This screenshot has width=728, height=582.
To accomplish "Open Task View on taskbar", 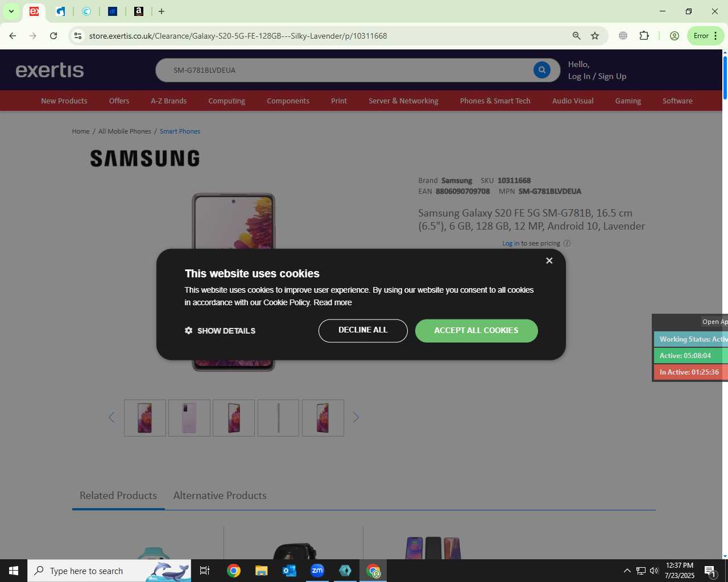I will [205, 571].
